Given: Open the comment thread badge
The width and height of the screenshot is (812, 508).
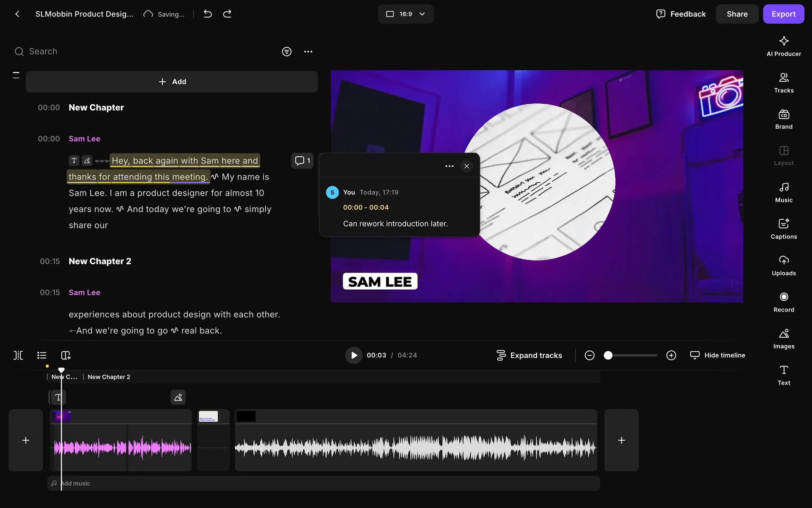Looking at the screenshot, I should pyautogui.click(x=302, y=160).
